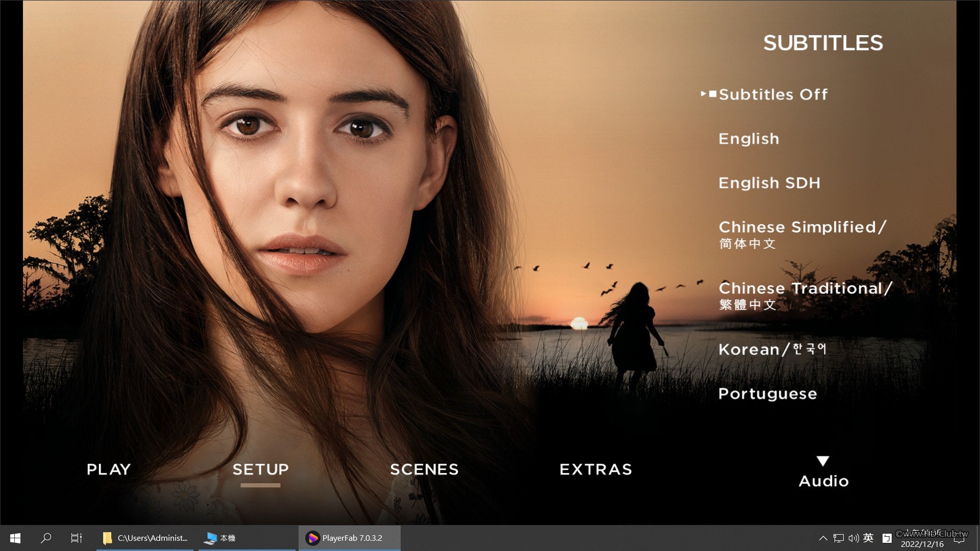Go to the Audio settings page
This screenshot has width=980, height=551.
pos(823,481)
